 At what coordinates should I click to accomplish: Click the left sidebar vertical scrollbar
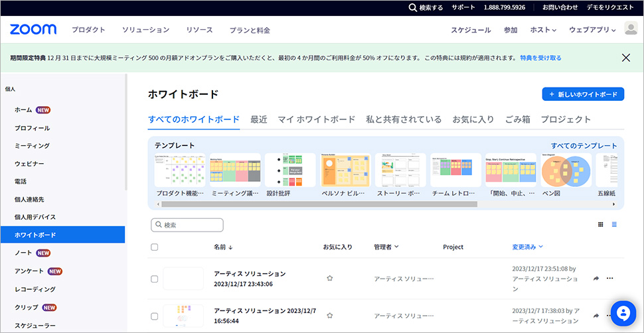(126, 132)
